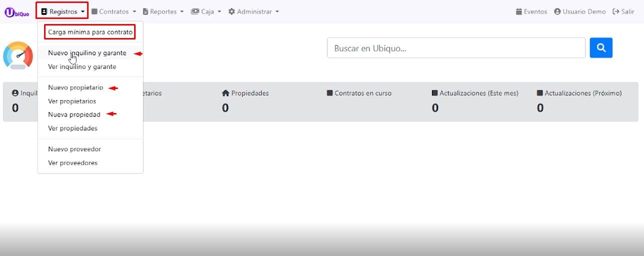Click the Eventos calendar icon

pos(519,11)
